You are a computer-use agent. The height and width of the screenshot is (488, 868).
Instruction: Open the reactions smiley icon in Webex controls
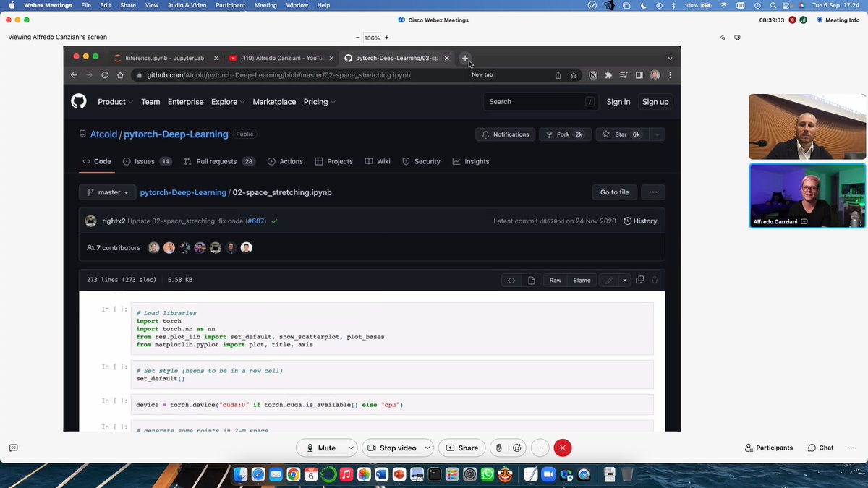click(517, 448)
